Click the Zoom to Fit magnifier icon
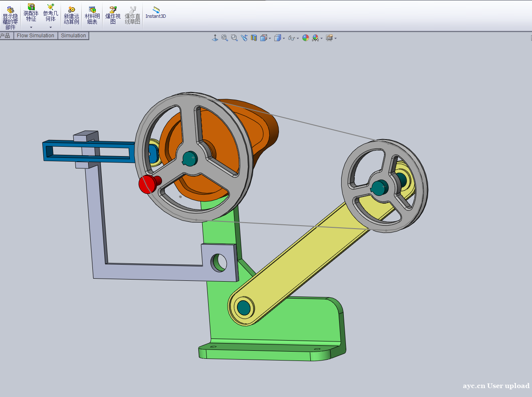 pos(225,38)
